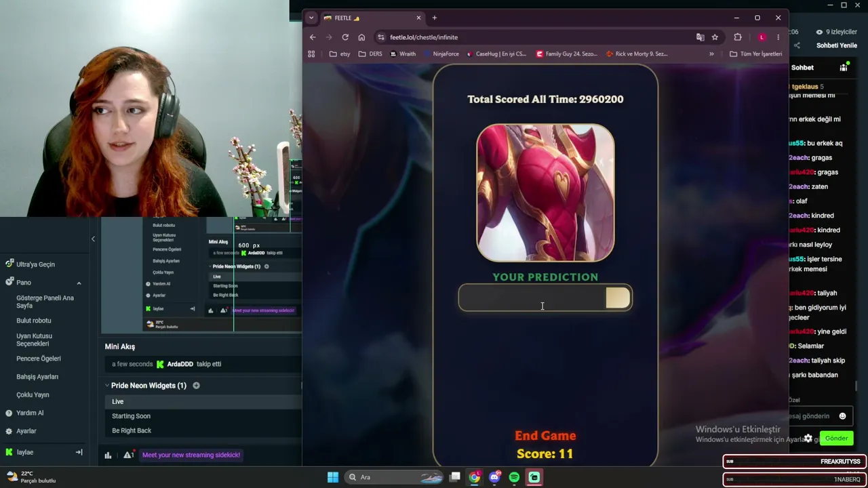Open the Family Guy 24 bookmark
The height and width of the screenshot is (488, 868).
click(x=568, y=54)
